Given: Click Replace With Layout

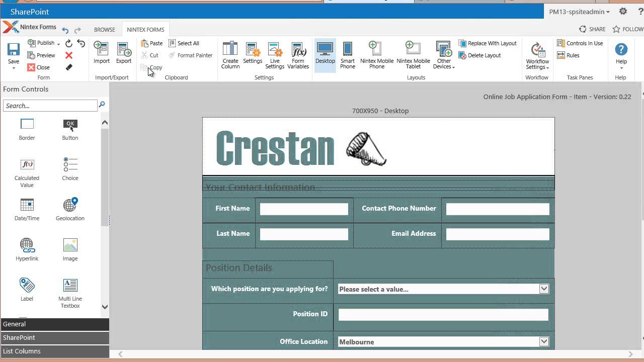Looking at the screenshot, I should [488, 43].
